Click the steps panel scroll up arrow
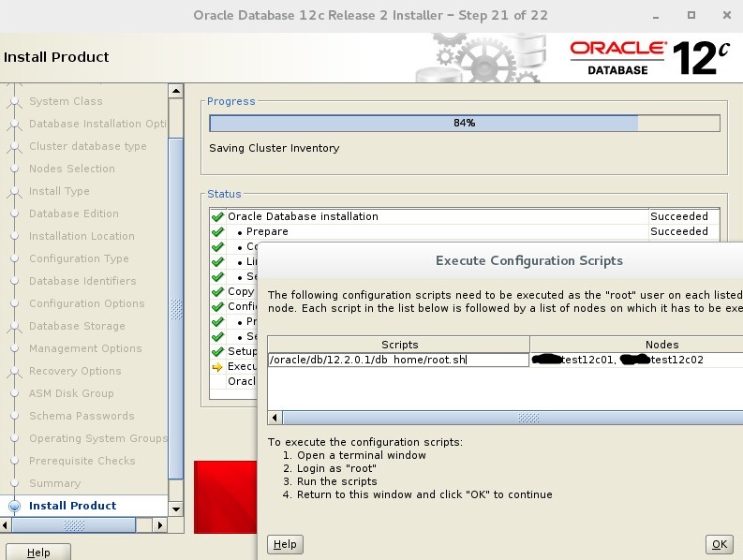Viewport: 743px width, 560px height. click(x=176, y=91)
